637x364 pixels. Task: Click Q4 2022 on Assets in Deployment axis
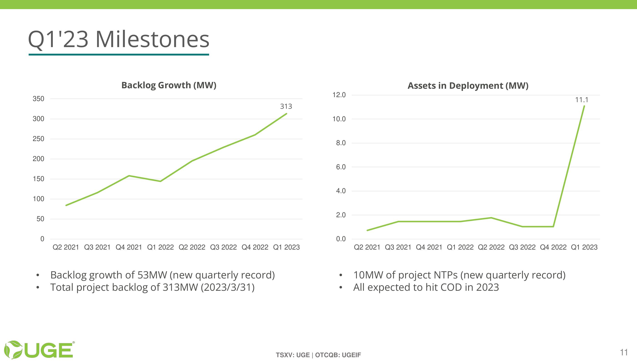click(x=553, y=247)
